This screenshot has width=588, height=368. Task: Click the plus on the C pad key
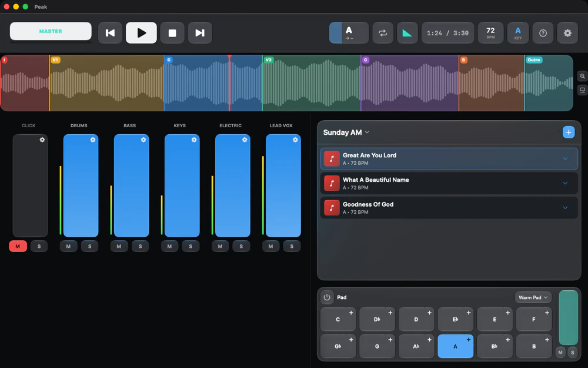351,313
